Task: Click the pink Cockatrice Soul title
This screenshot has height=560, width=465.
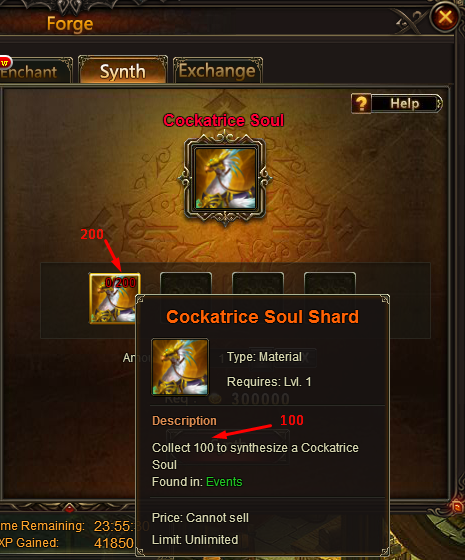Action: point(224,120)
